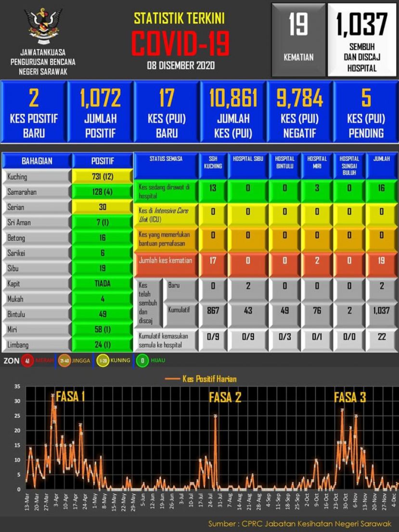Click the green Hijau zone circle icon
Image resolution: width=399 pixels, height=532 pixels.
(x=142, y=361)
